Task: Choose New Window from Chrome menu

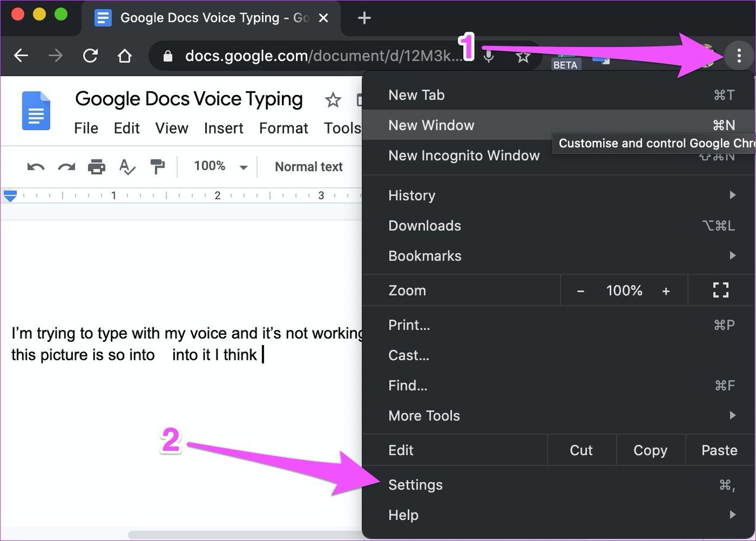Action: coord(558,125)
